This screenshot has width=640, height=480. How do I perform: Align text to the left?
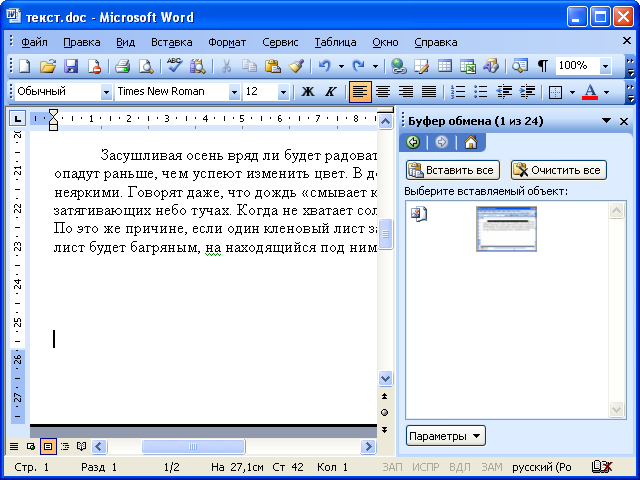coord(360,91)
